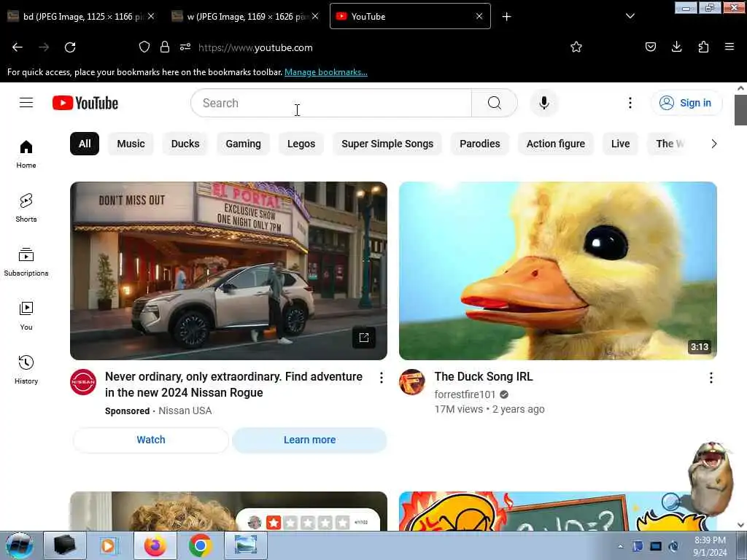
Task: Open a new browser tab
Action: click(x=507, y=17)
